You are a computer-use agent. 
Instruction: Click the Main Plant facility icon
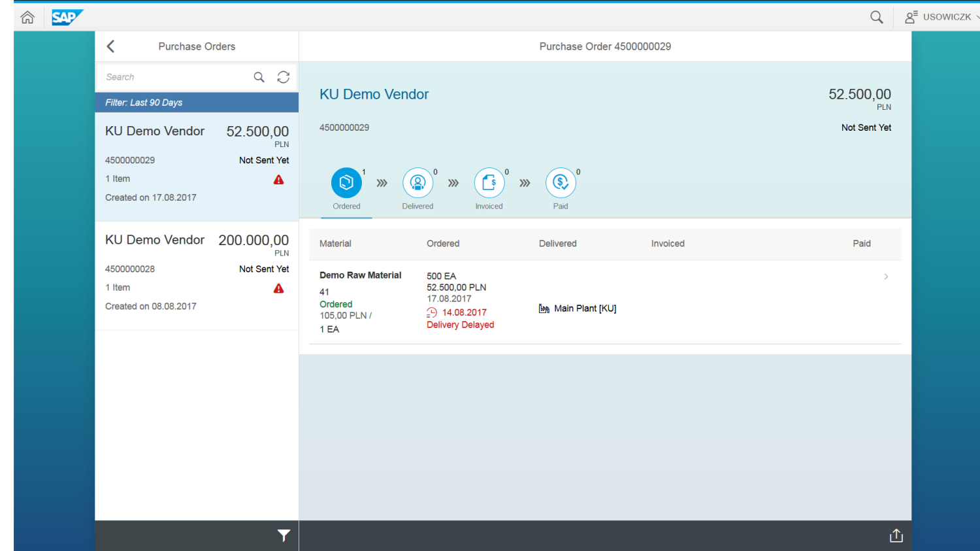(x=544, y=308)
